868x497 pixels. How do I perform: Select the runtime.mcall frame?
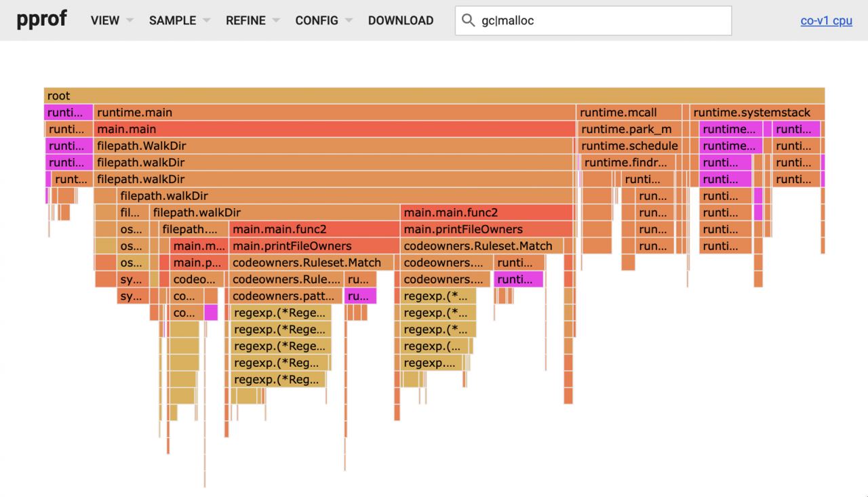(x=629, y=113)
